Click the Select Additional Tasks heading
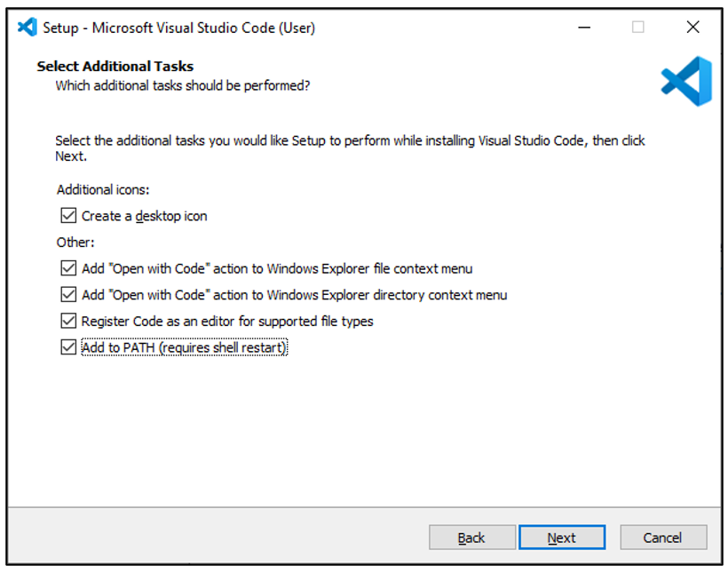 pyautogui.click(x=115, y=67)
